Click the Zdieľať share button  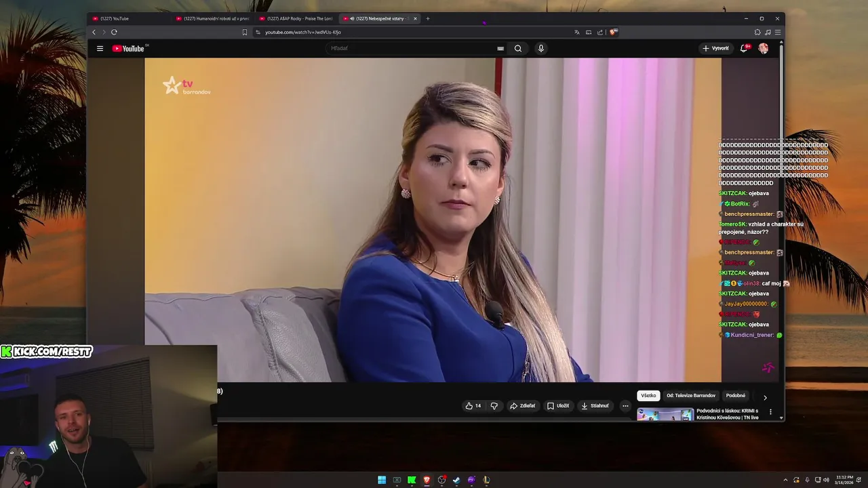click(523, 406)
